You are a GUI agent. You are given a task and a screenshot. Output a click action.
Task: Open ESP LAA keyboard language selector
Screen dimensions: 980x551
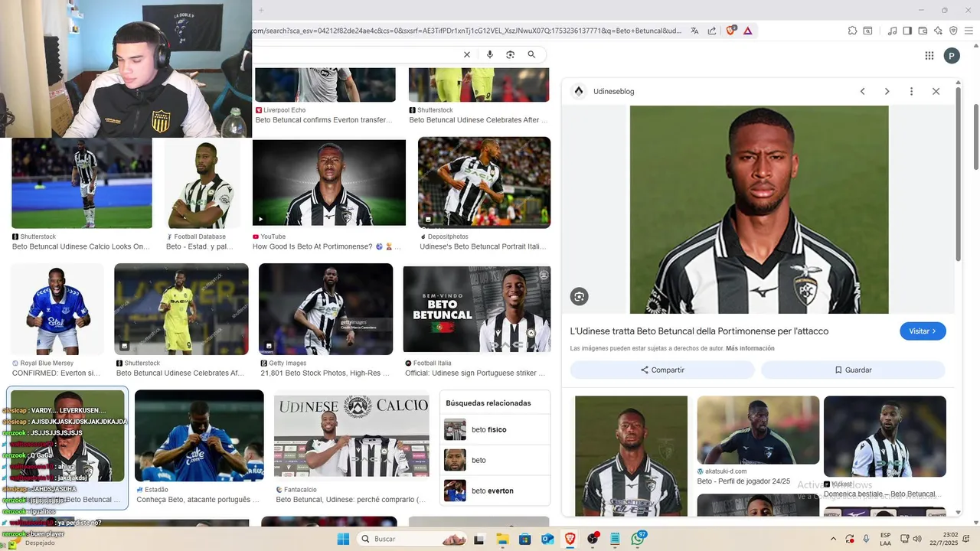pyautogui.click(x=886, y=539)
